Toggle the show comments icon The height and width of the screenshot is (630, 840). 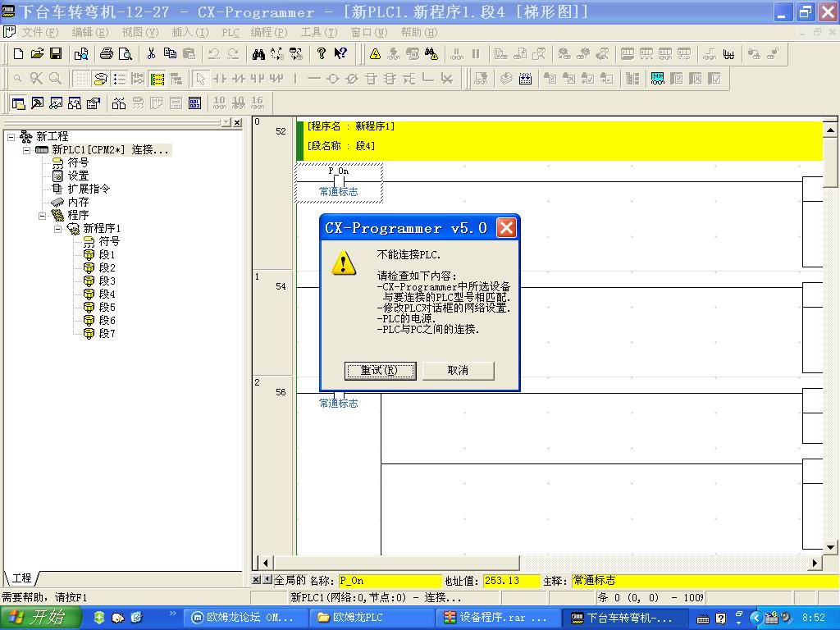(100, 79)
